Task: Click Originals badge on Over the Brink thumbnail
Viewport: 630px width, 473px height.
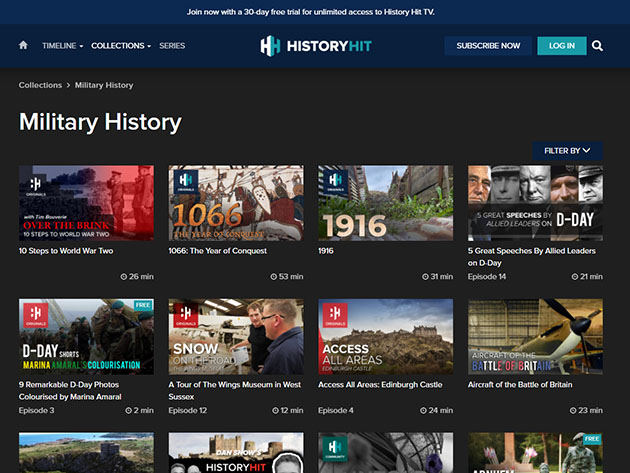Action: tap(36, 186)
